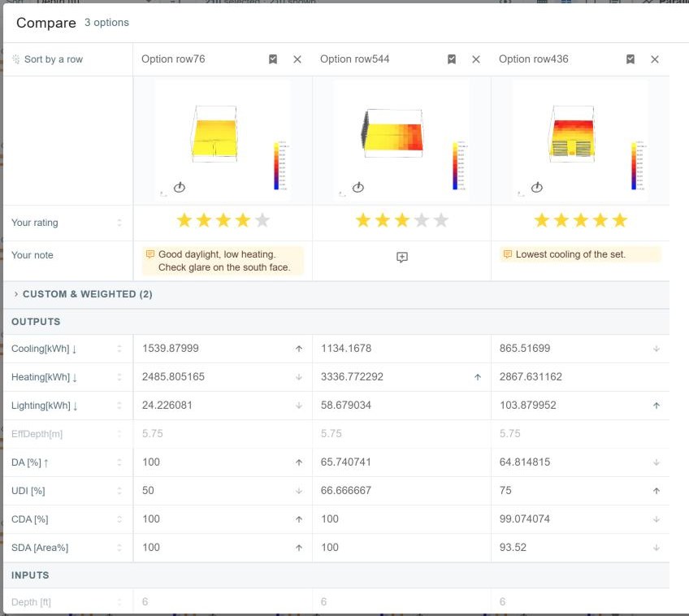Set row76 rating to five stars
Screen dimensions: 689x616
coord(262,220)
